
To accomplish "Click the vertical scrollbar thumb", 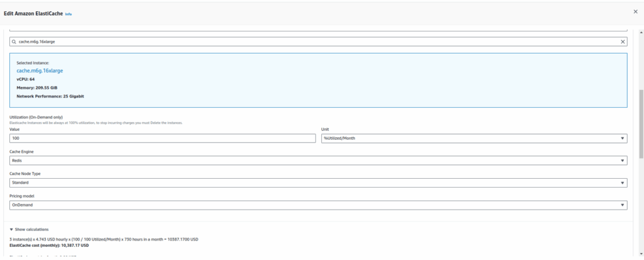I will 641,124.
